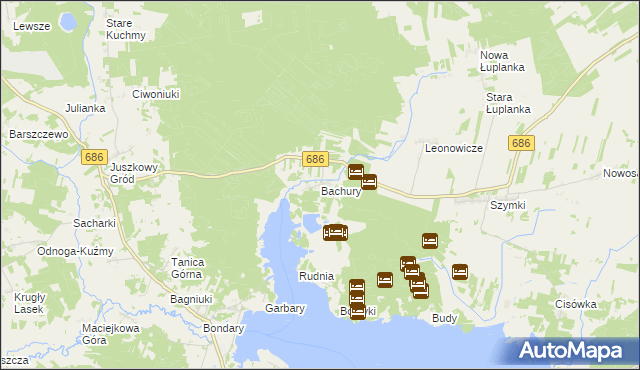Select the Szymki village name

[x=508, y=205]
